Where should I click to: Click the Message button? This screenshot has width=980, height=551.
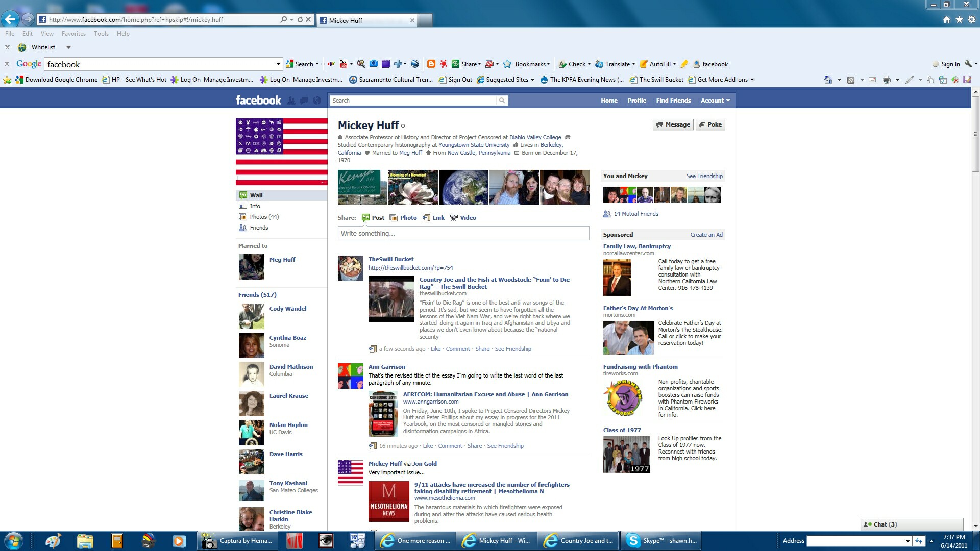pos(673,124)
